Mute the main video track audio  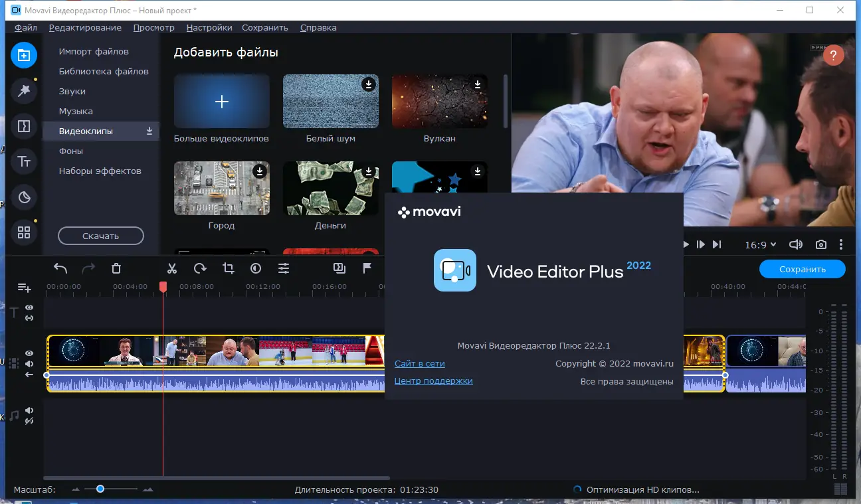[x=29, y=364]
